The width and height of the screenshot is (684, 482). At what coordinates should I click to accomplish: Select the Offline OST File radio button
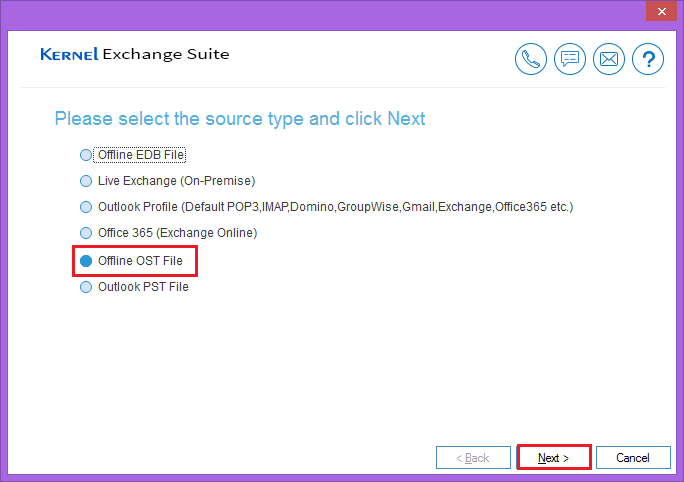point(86,261)
